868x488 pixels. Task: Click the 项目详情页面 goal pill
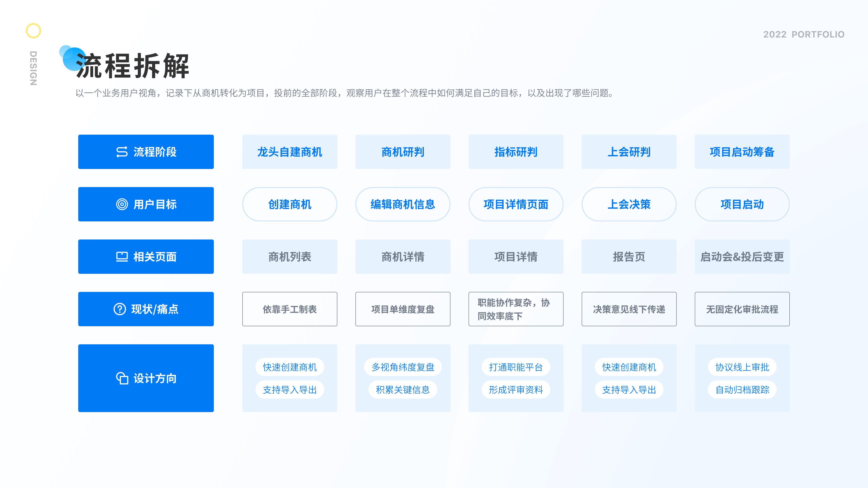click(516, 204)
